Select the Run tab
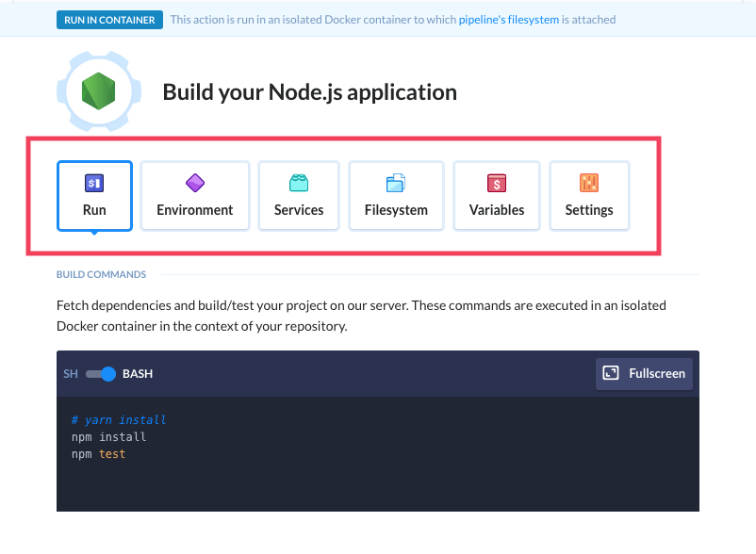 coord(94,196)
